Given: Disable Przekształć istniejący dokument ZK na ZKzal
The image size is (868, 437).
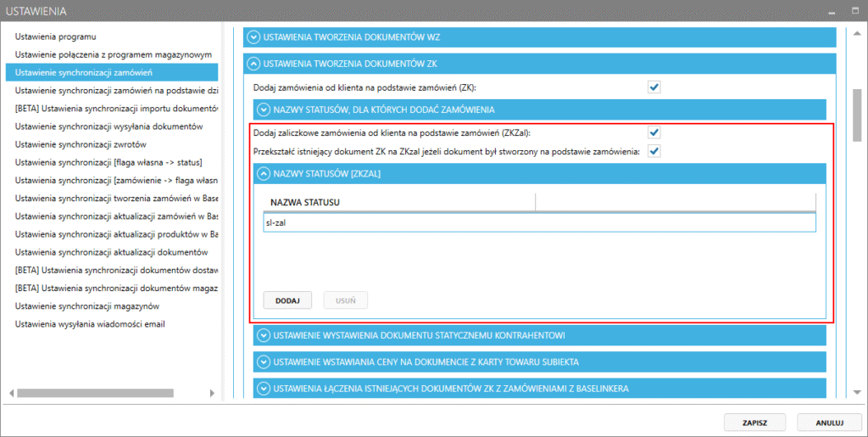Looking at the screenshot, I should 654,151.
